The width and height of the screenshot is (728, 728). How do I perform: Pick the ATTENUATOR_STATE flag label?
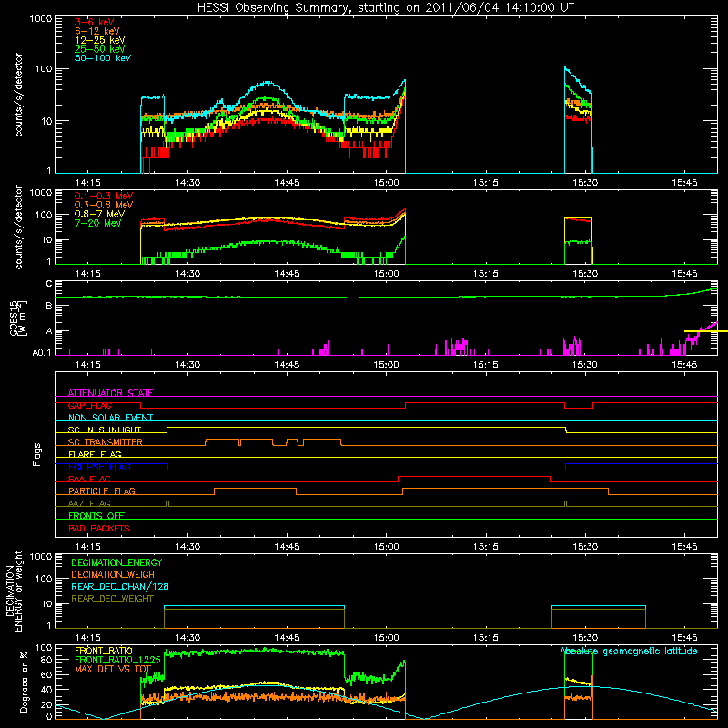[110, 393]
